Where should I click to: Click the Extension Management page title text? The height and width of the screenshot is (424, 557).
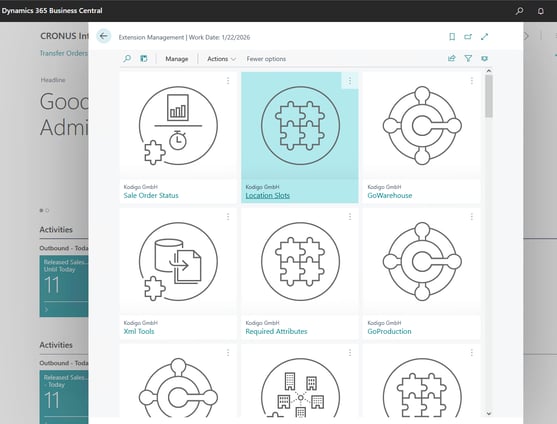(151, 37)
